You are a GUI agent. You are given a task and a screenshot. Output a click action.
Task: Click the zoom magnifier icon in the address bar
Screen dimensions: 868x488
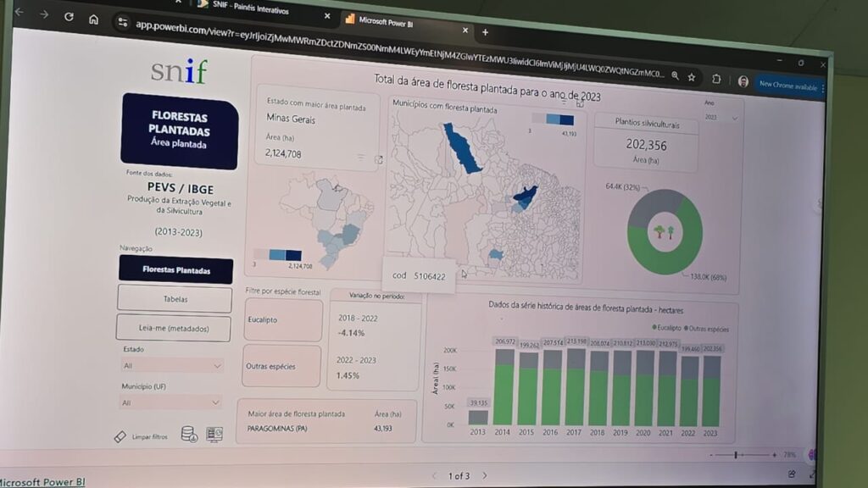tap(675, 75)
